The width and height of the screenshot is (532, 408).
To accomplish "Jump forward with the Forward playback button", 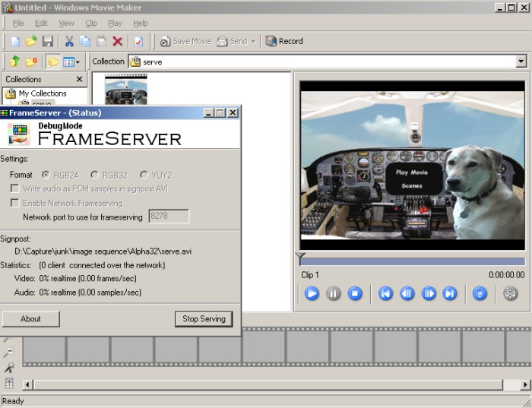I will point(450,294).
